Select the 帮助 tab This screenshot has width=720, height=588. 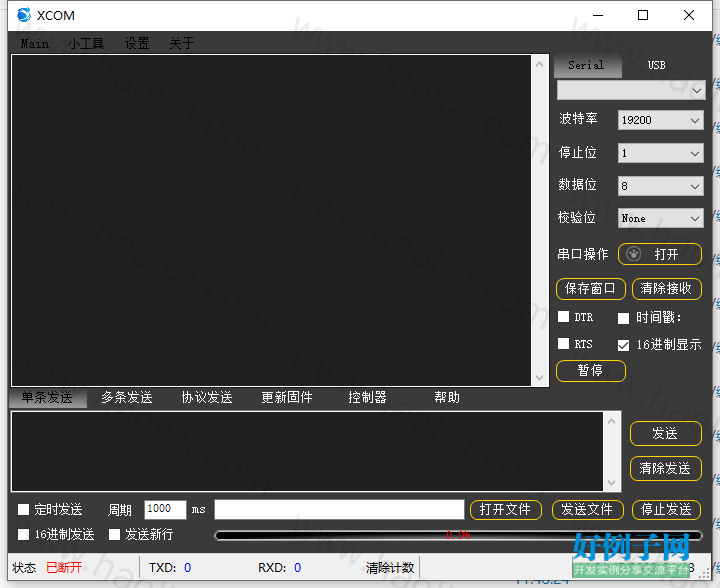tap(447, 398)
